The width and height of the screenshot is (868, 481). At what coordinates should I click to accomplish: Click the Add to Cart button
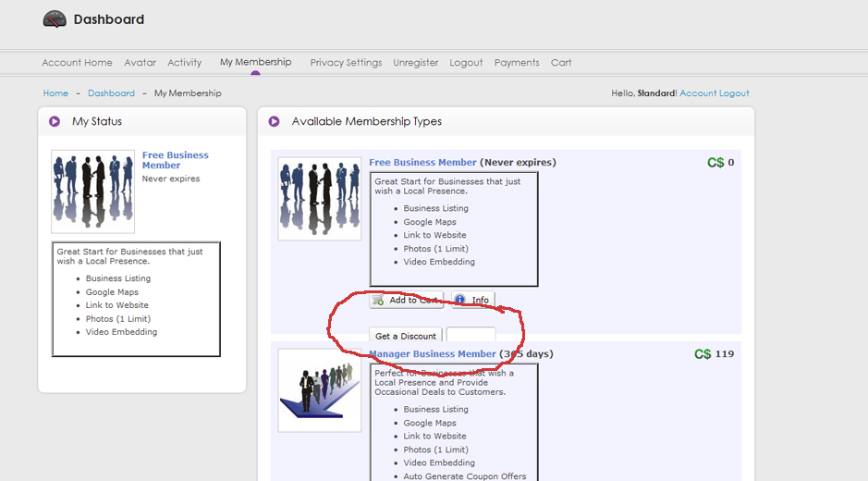[x=406, y=300]
